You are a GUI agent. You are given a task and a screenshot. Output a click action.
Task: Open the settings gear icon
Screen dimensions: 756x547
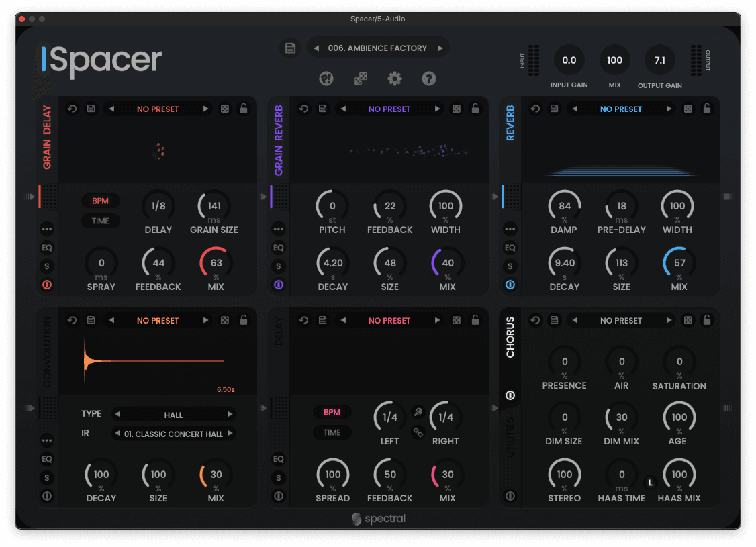point(395,79)
